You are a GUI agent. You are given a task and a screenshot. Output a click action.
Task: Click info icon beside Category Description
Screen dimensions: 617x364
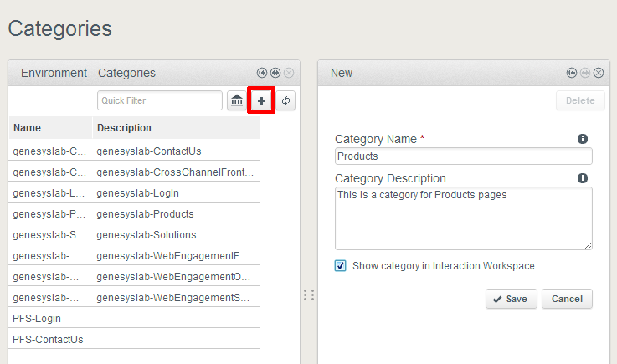pos(583,178)
